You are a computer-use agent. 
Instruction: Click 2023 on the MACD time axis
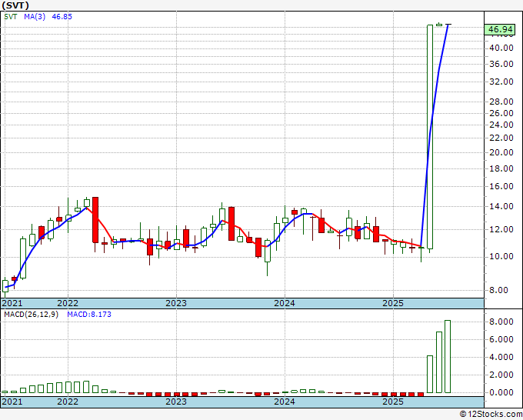(176, 402)
